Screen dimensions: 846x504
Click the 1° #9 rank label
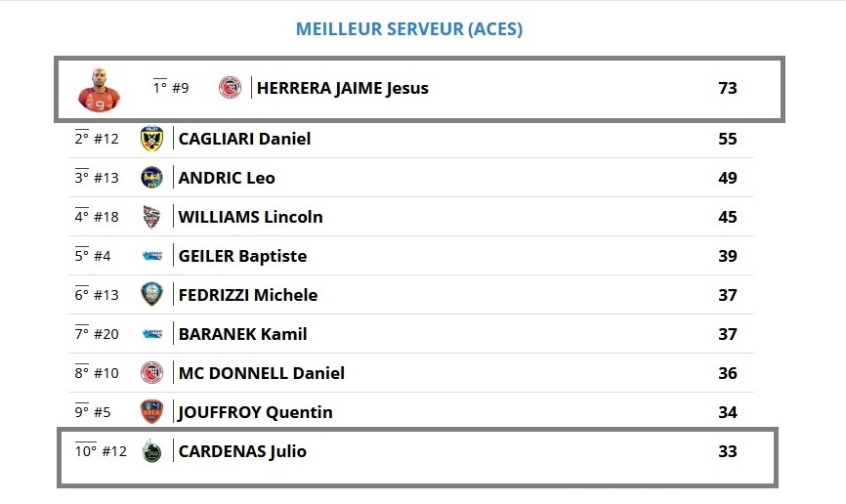[171, 87]
